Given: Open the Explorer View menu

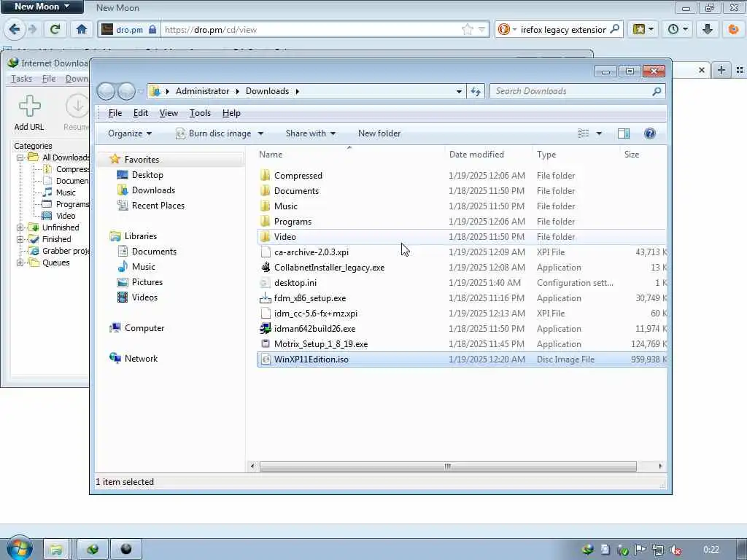Looking at the screenshot, I should click(x=169, y=113).
